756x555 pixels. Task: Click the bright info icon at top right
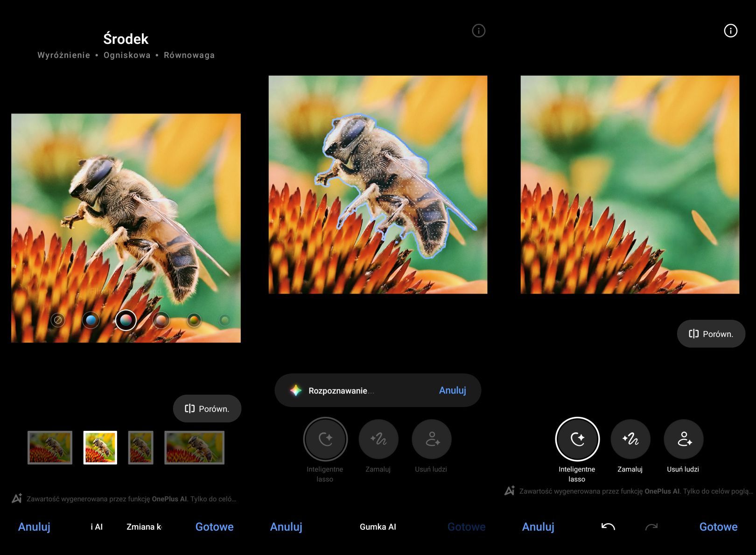pos(730,31)
